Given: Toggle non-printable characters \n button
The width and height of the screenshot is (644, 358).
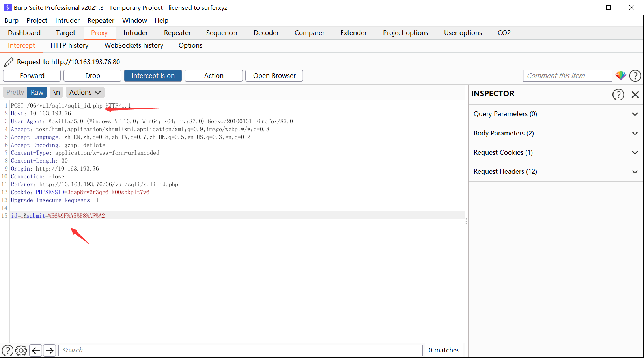Looking at the screenshot, I should point(56,92).
